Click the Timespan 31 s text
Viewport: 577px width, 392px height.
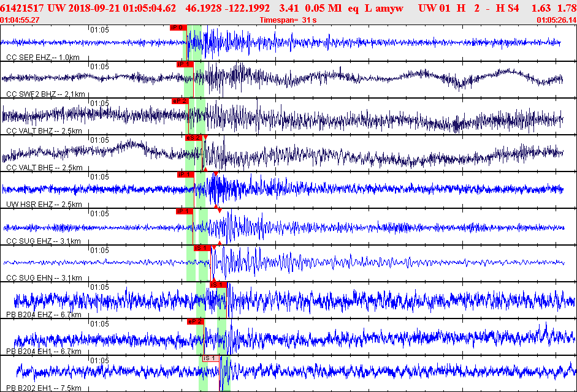pyautogui.click(x=288, y=20)
